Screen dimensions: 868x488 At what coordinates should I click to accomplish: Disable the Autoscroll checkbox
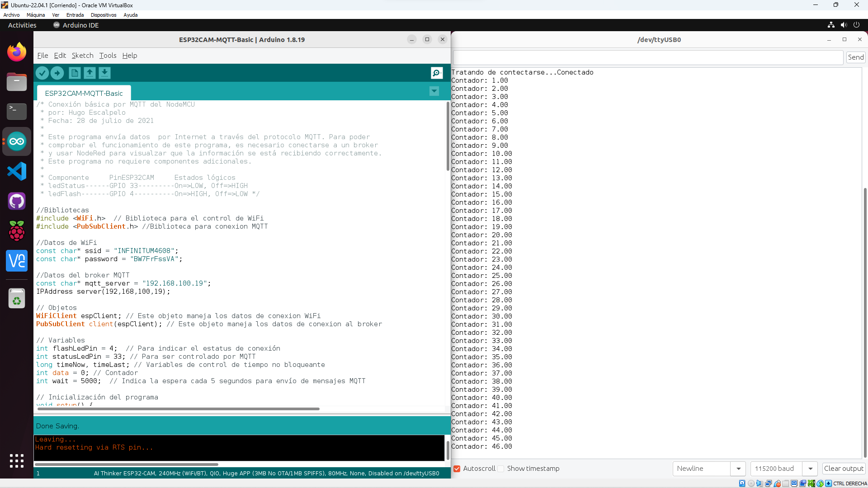(457, 469)
